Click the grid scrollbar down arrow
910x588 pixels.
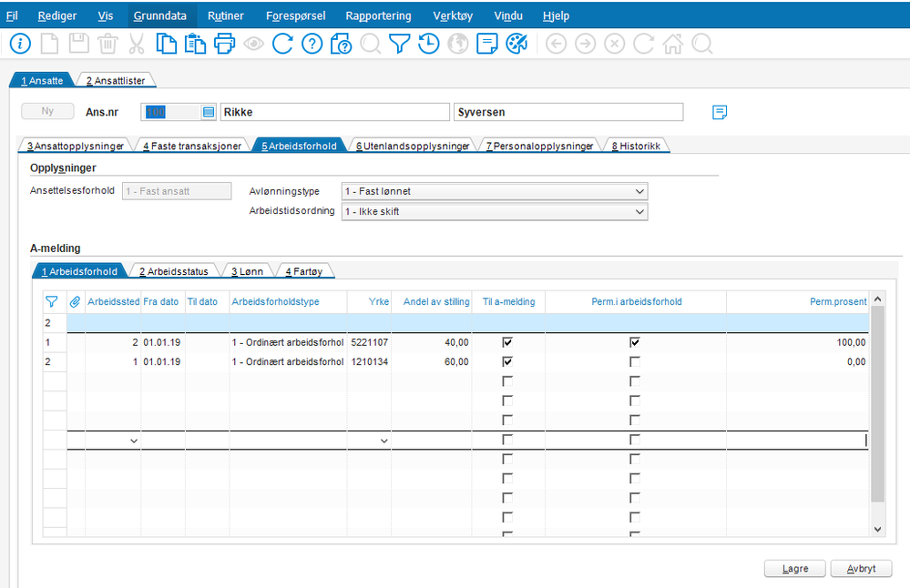coord(877,529)
